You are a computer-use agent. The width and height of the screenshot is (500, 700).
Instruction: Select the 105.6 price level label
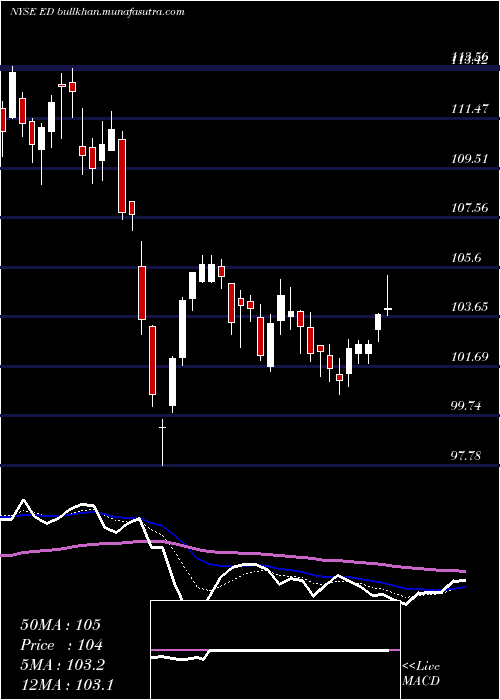pyautogui.click(x=466, y=257)
